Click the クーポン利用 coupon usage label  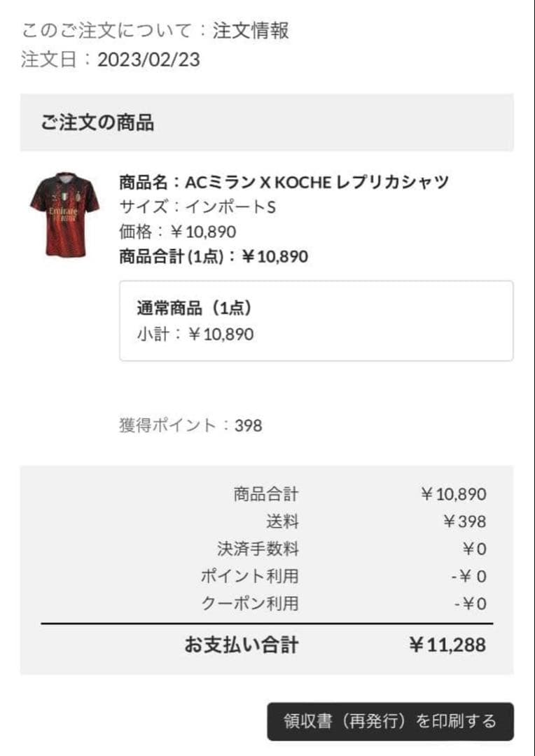(x=249, y=603)
